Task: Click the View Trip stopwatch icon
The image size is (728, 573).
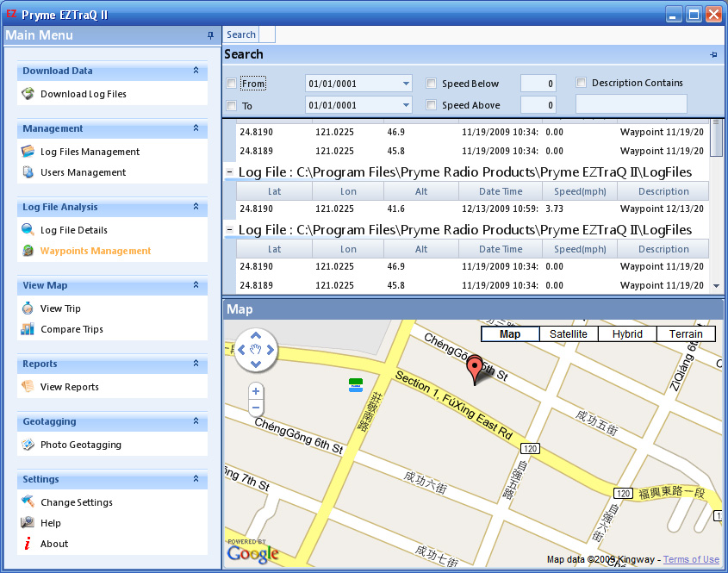Action: (x=28, y=308)
